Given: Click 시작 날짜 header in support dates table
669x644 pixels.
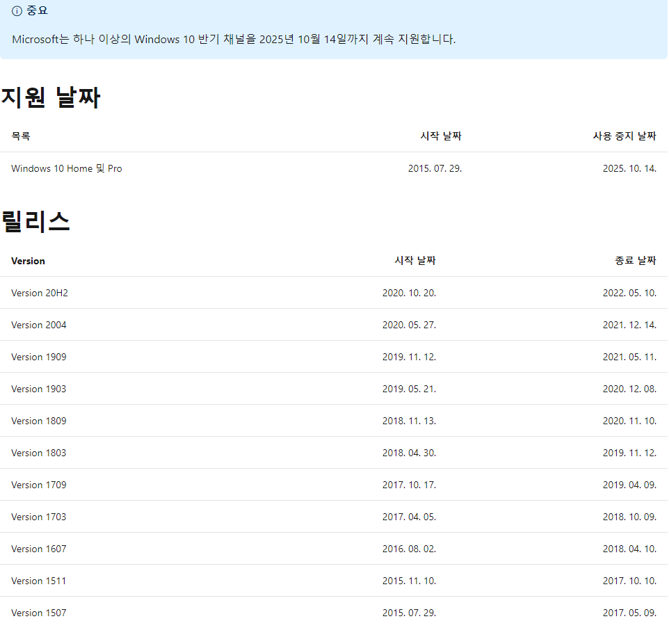Looking at the screenshot, I should click(x=441, y=136).
